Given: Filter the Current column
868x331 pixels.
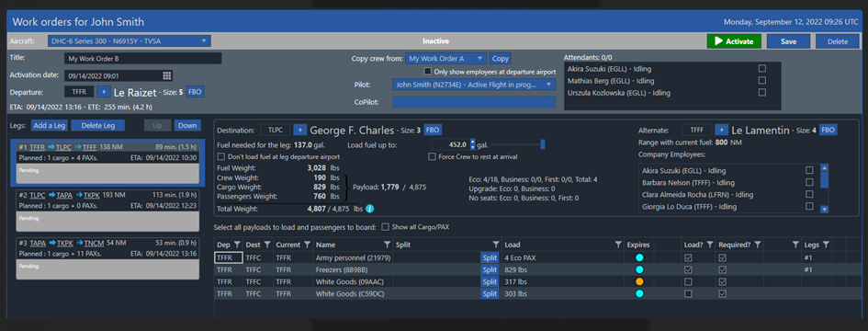Looking at the screenshot, I should point(306,245).
